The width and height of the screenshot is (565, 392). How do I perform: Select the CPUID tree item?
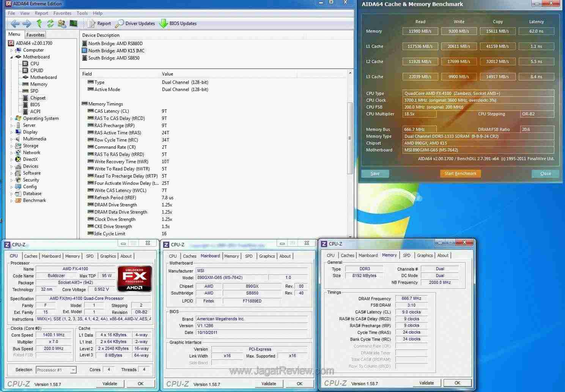[36, 71]
